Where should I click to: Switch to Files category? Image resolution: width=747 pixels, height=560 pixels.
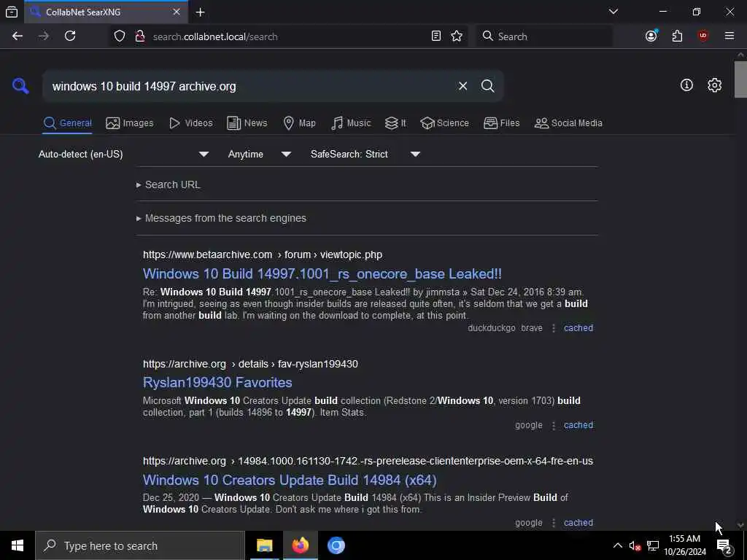tap(502, 122)
